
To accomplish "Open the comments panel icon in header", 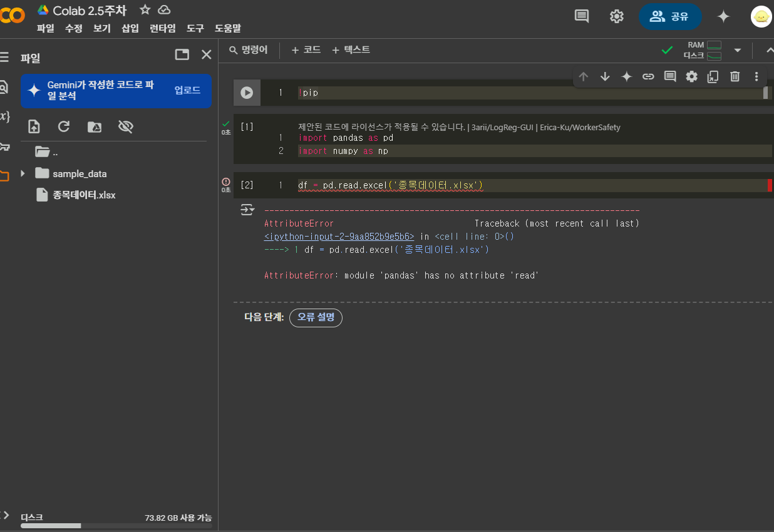I will tap(582, 16).
